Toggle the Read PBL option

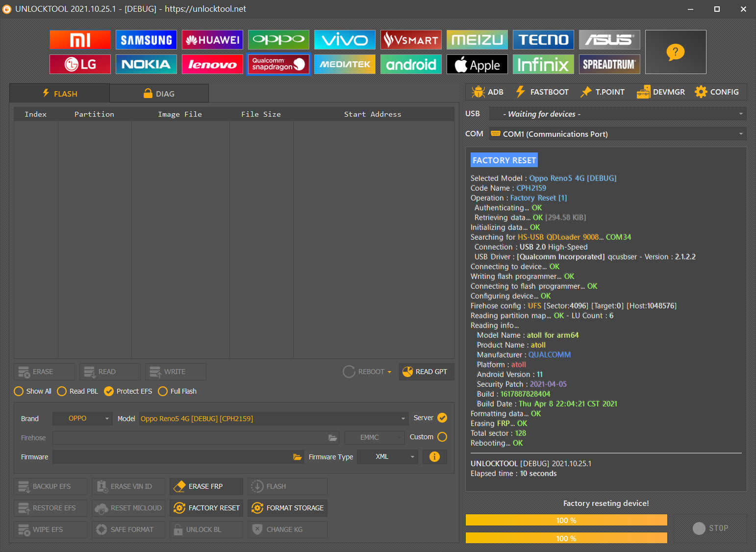[77, 391]
